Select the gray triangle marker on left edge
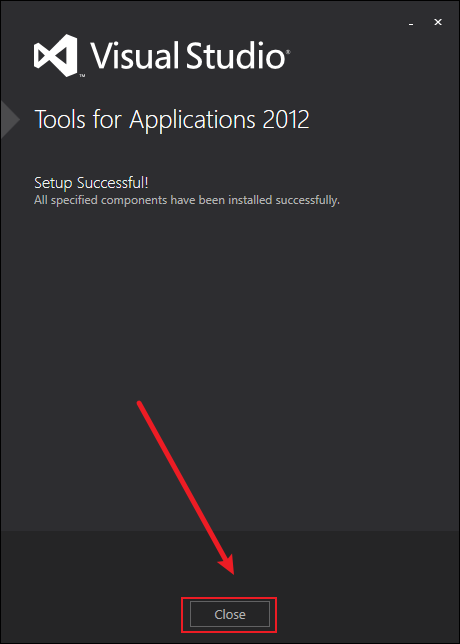 (10, 120)
